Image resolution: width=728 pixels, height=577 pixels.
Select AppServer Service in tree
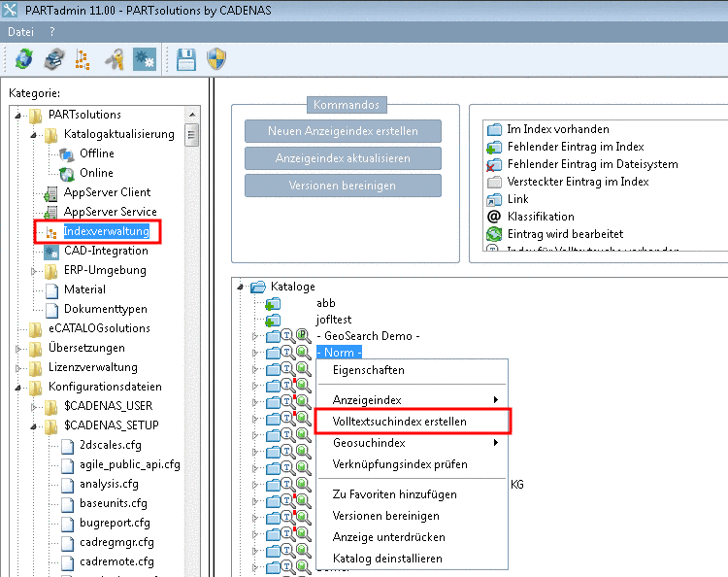pyautogui.click(x=110, y=212)
